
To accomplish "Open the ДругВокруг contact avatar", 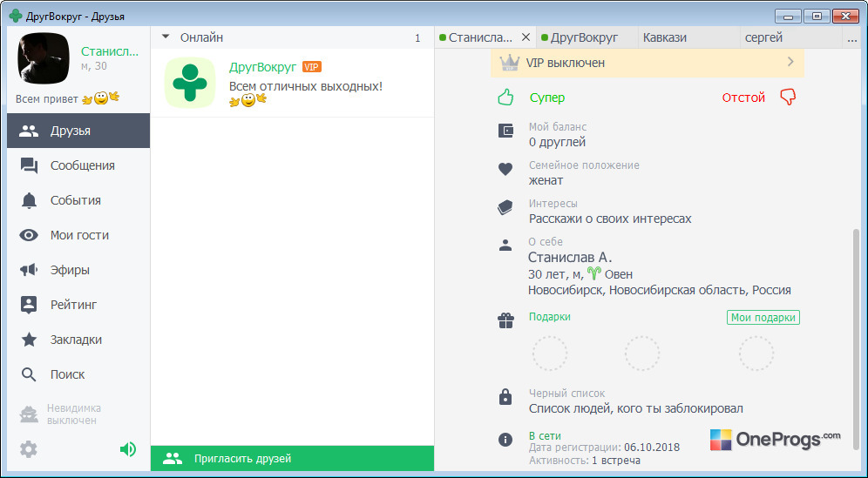I will 190,83.
